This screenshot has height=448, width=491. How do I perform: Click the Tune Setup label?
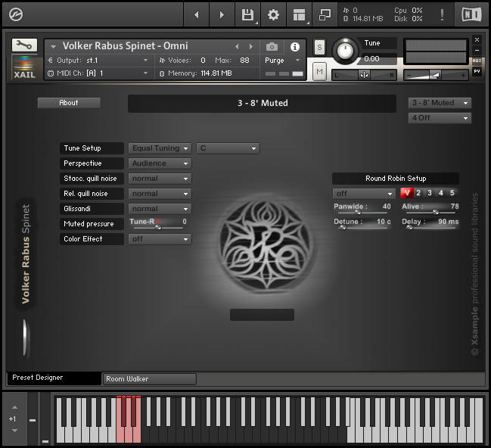click(92, 148)
